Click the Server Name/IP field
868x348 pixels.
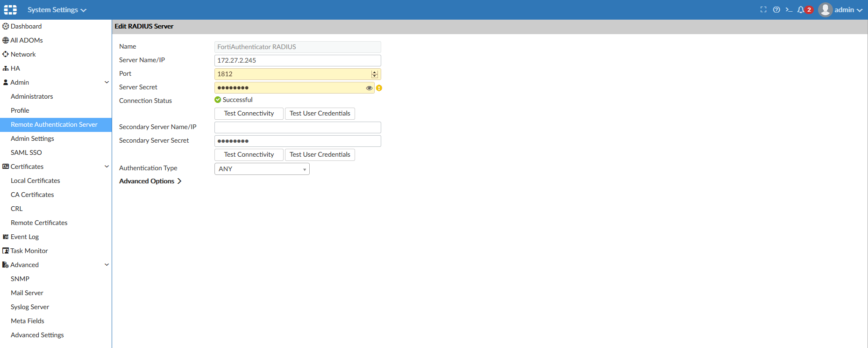(298, 60)
